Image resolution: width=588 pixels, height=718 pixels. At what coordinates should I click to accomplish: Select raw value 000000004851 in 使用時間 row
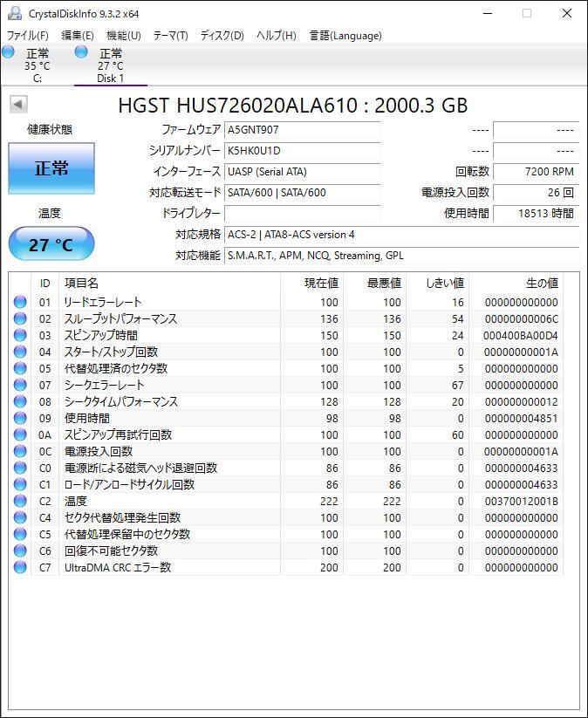[521, 419]
